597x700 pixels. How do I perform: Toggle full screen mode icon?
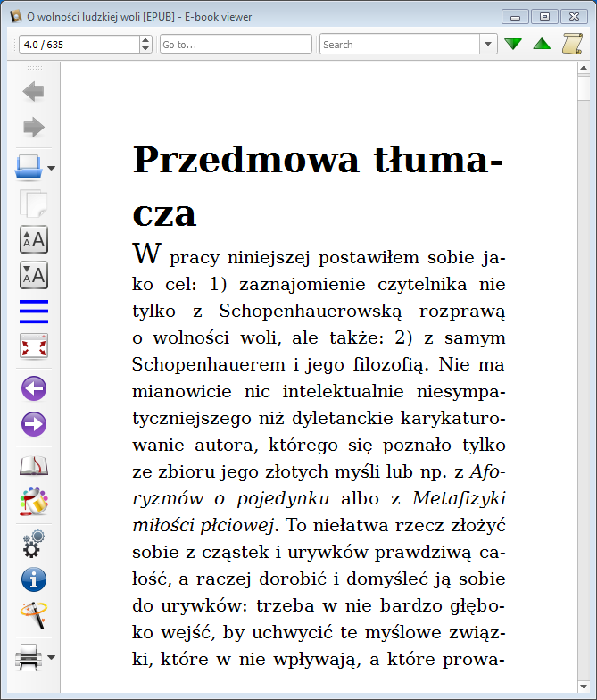(x=34, y=346)
